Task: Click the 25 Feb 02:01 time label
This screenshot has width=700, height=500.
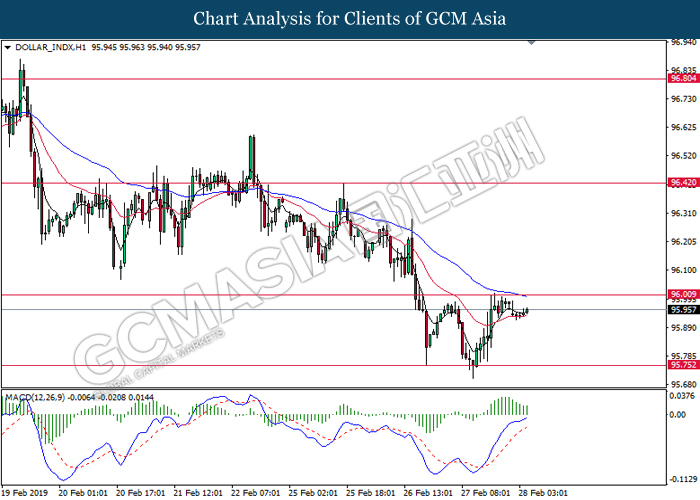Action: (x=313, y=493)
